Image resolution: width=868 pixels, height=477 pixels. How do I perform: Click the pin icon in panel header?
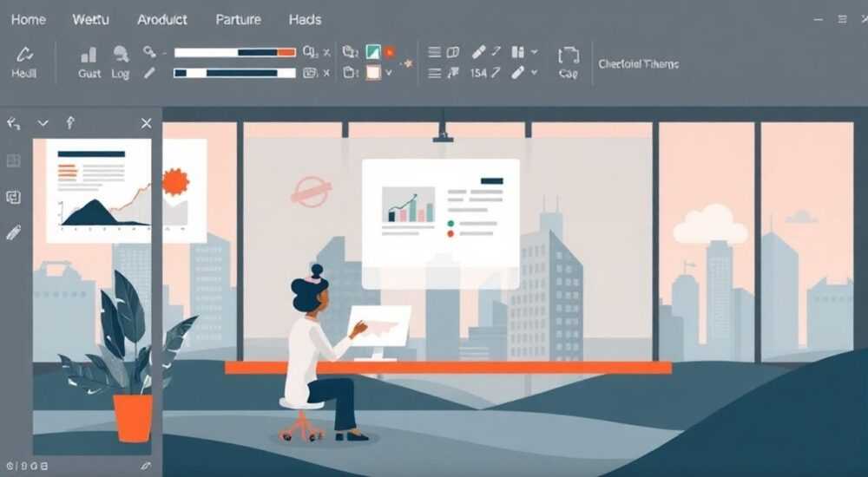pos(70,123)
